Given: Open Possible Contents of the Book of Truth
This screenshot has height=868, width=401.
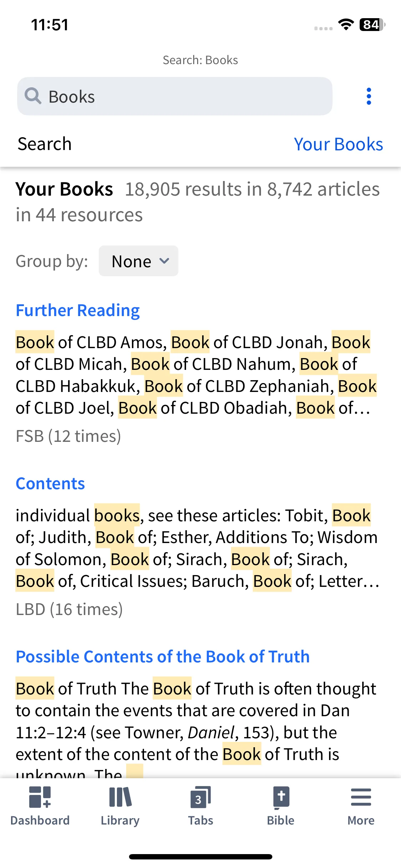Looking at the screenshot, I should pos(163,657).
